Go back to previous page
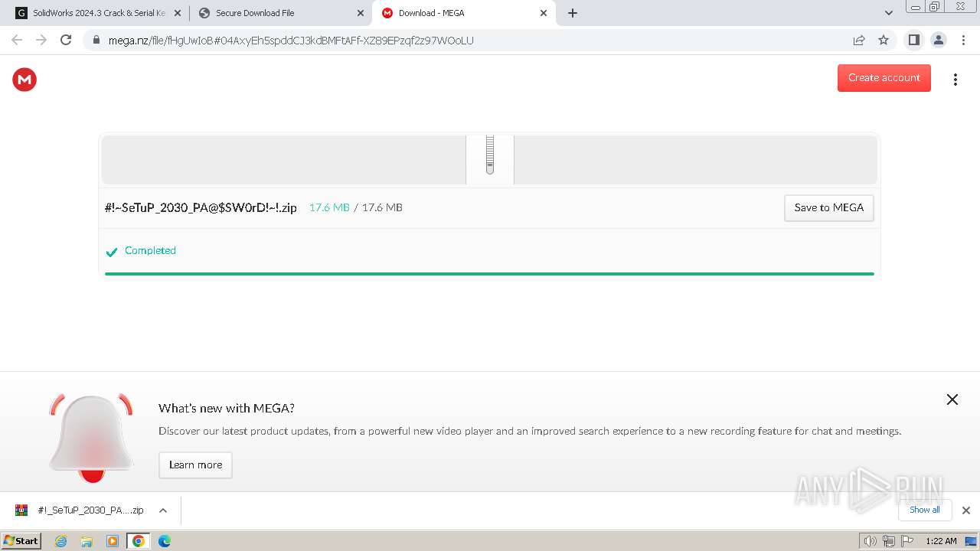 click(x=17, y=40)
